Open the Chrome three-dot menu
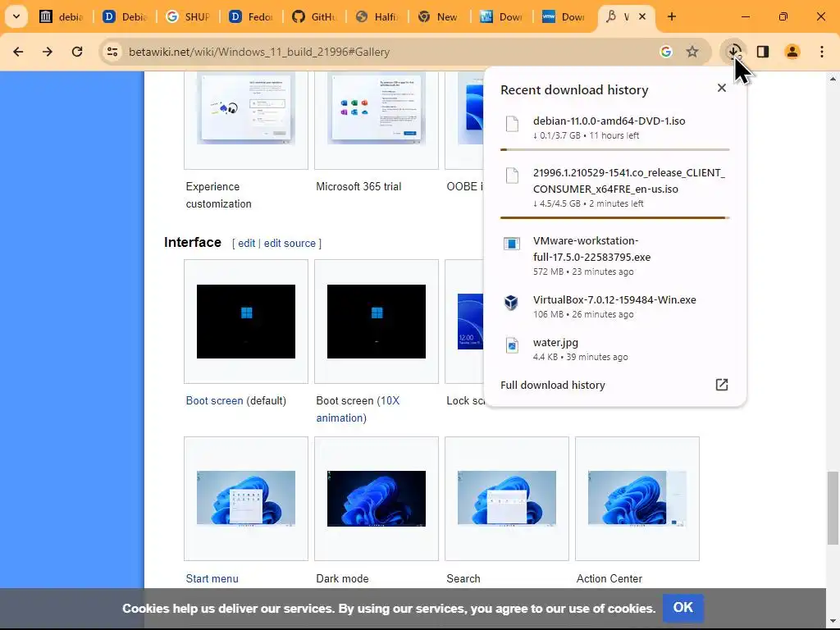Viewport: 840px width, 630px height. [822, 52]
